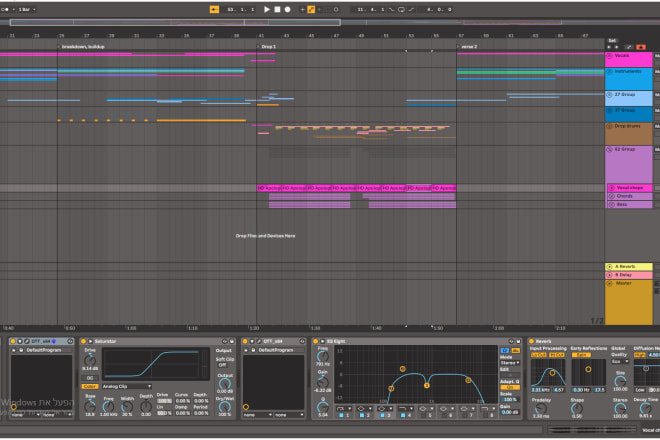Click the loop start field 11. 4. 1
The width and height of the screenshot is (660, 440).
[370, 9]
